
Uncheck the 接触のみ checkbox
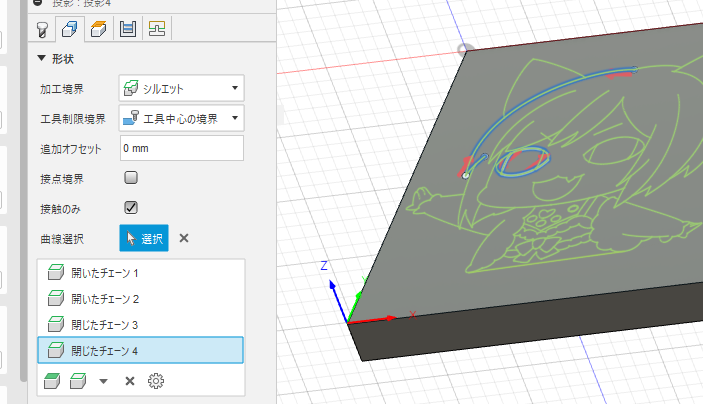point(131,208)
